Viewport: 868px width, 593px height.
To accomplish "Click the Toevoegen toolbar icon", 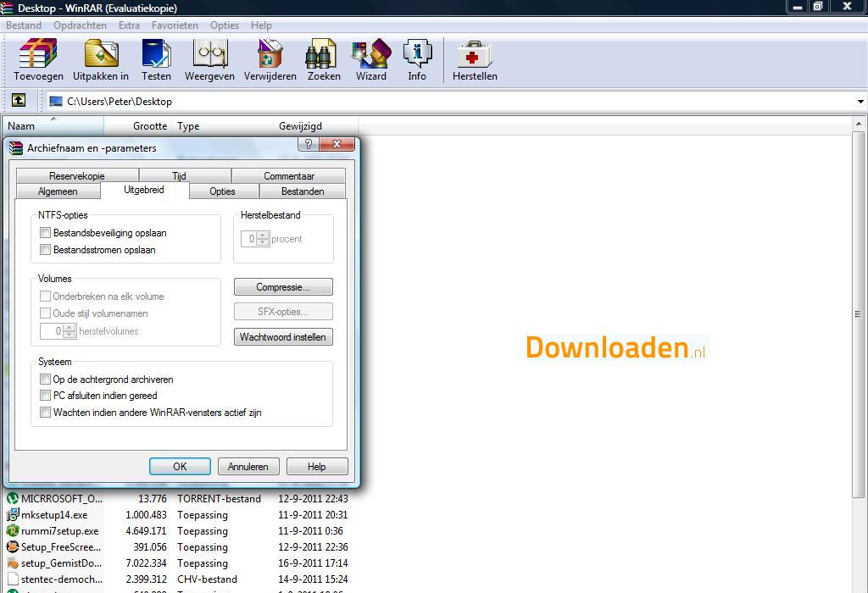I will click(38, 53).
